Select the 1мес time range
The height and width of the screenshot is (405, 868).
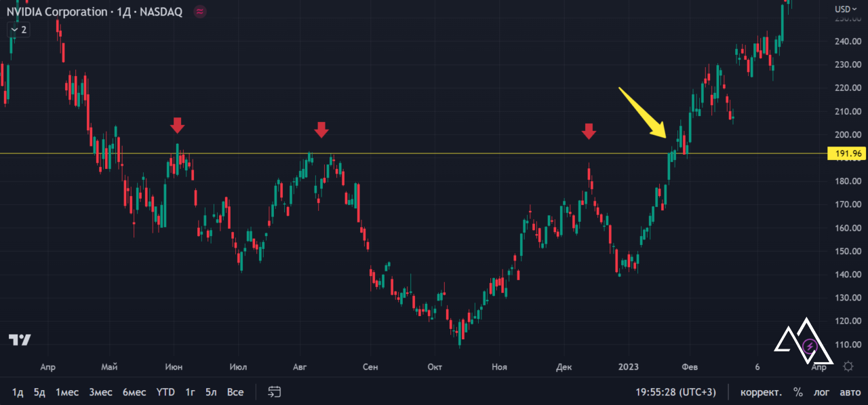pyautogui.click(x=67, y=392)
